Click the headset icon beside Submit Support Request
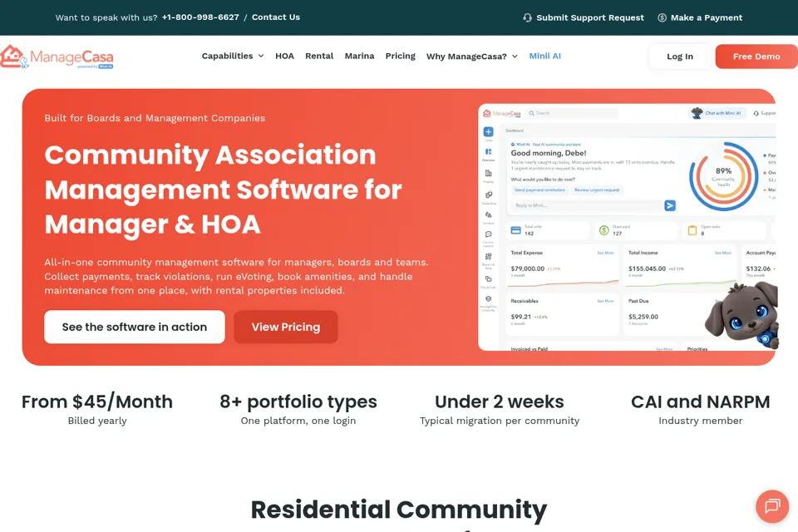The height and width of the screenshot is (532, 798). point(527,17)
